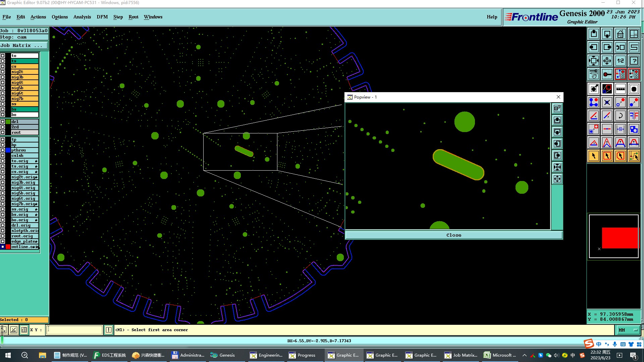The image size is (644, 362).
Task: Open the DFM menu
Action: click(102, 17)
